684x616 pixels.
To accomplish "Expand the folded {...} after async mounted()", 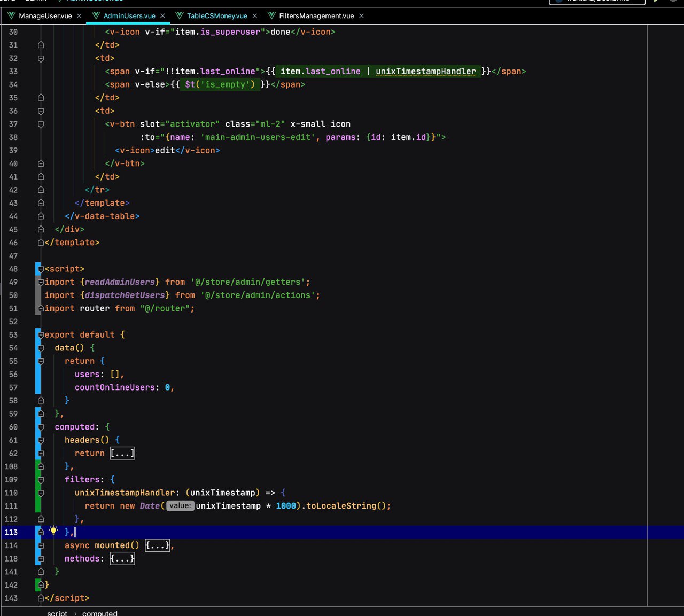I will tap(158, 545).
